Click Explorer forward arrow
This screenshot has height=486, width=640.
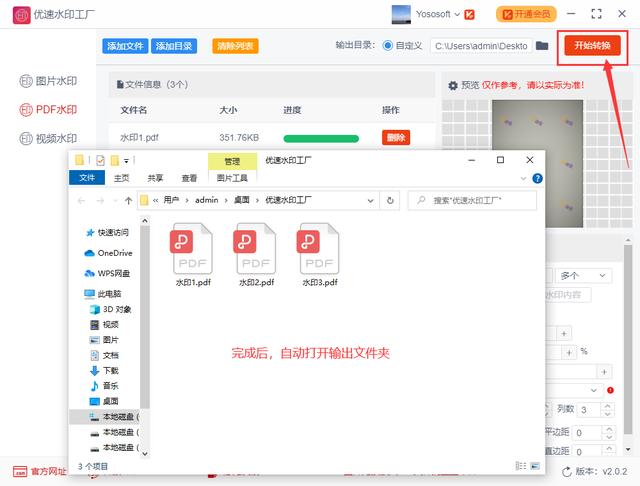click(x=100, y=200)
